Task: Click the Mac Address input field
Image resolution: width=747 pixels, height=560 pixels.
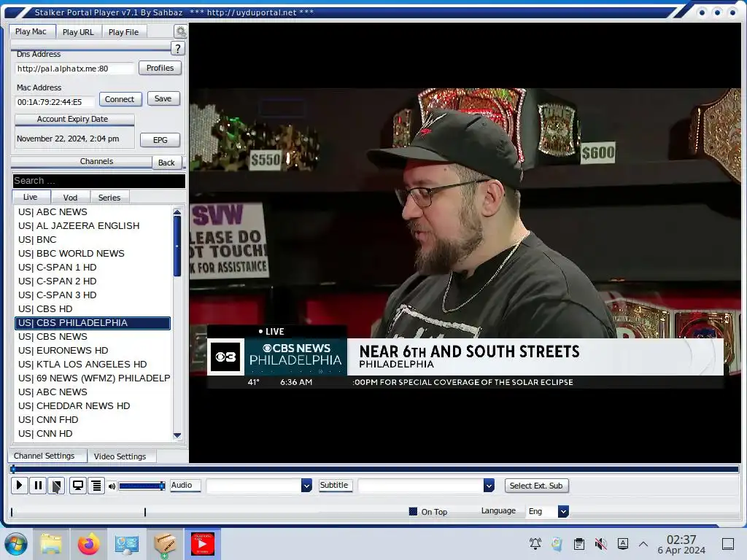Action: 55,101
